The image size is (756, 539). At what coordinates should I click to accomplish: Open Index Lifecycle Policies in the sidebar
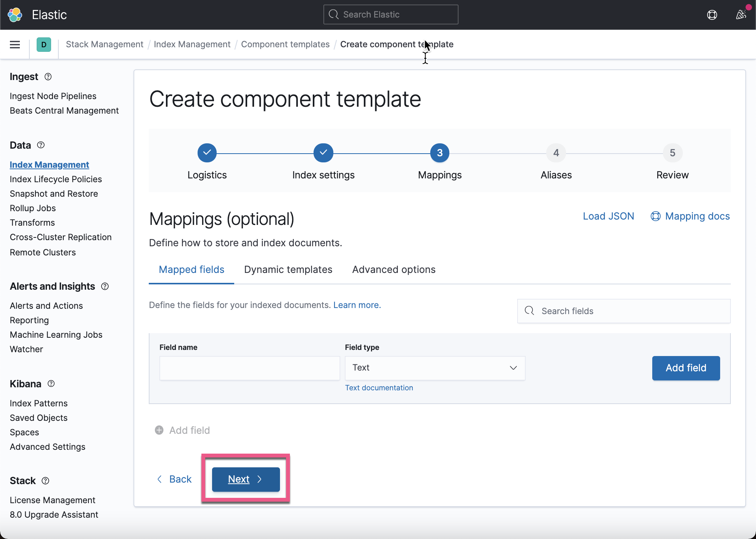click(56, 179)
